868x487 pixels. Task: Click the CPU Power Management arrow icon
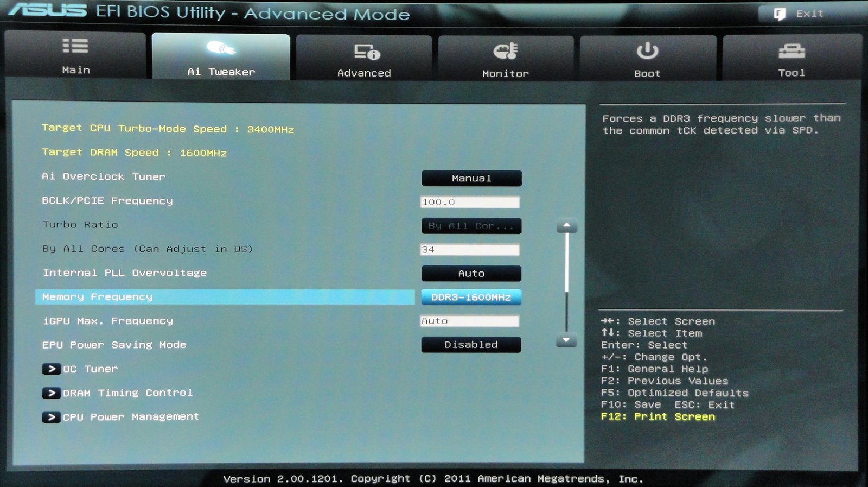(51, 417)
